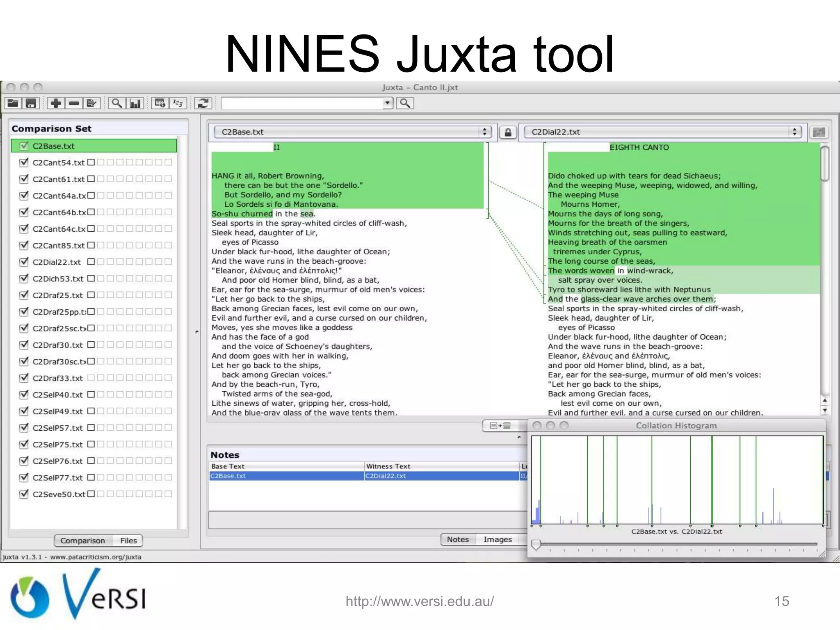Uncheck the C2SelP40.txt checkbox
Viewport: 840px width, 630px height.
[x=24, y=394]
